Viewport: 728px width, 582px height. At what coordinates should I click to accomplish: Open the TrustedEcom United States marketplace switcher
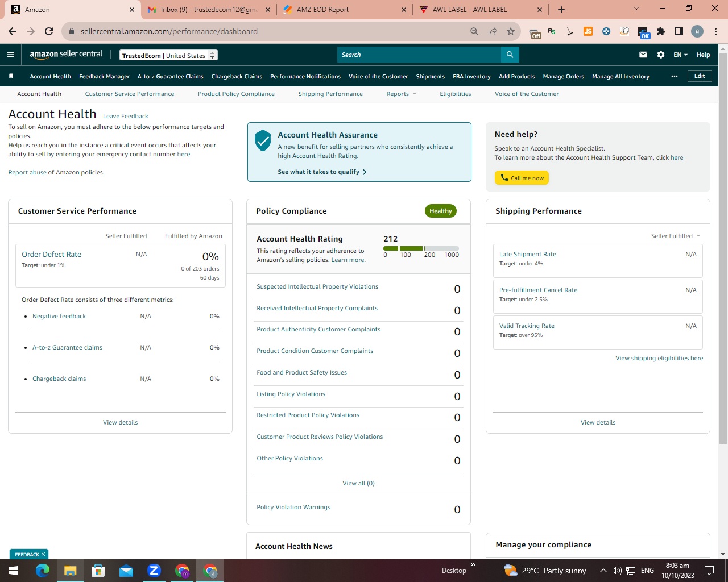click(169, 55)
